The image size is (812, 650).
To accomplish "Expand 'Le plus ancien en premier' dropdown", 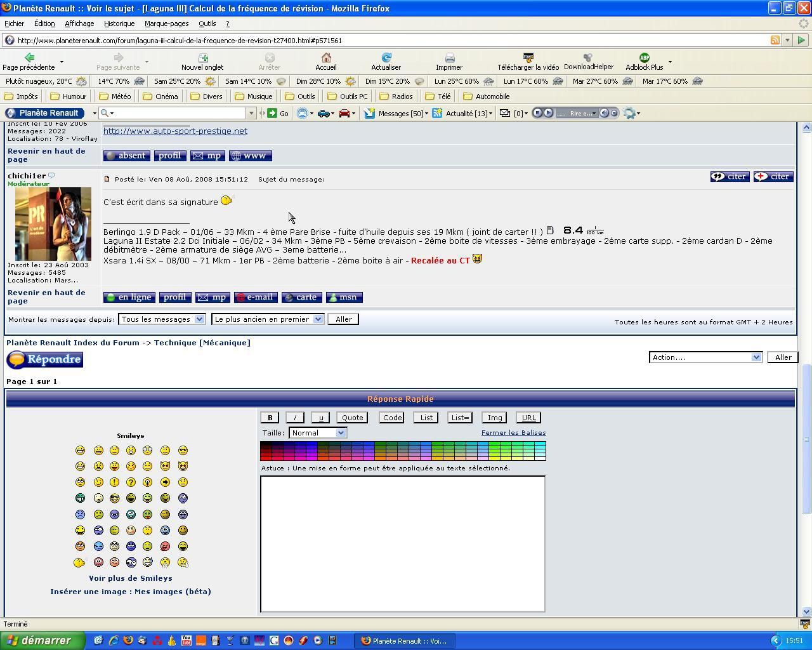I will (x=268, y=319).
